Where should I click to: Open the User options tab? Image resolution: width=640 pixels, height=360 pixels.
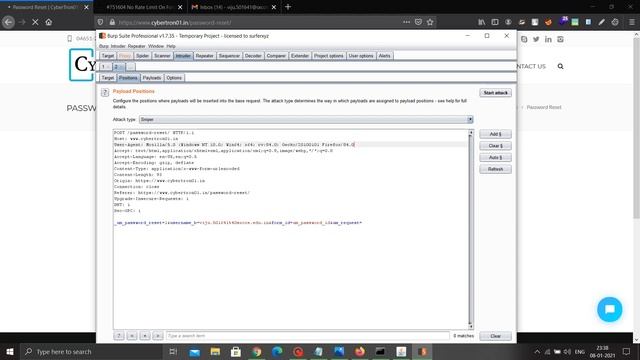click(361, 56)
